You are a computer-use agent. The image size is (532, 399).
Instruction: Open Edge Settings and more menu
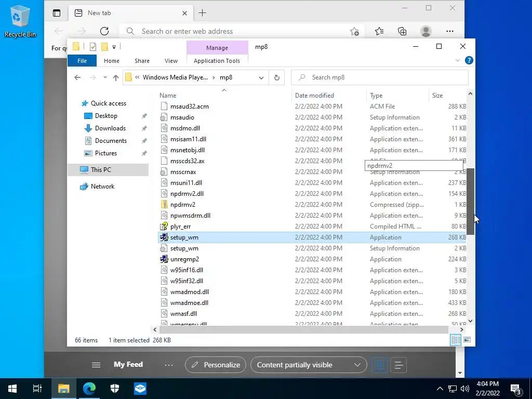click(x=450, y=31)
